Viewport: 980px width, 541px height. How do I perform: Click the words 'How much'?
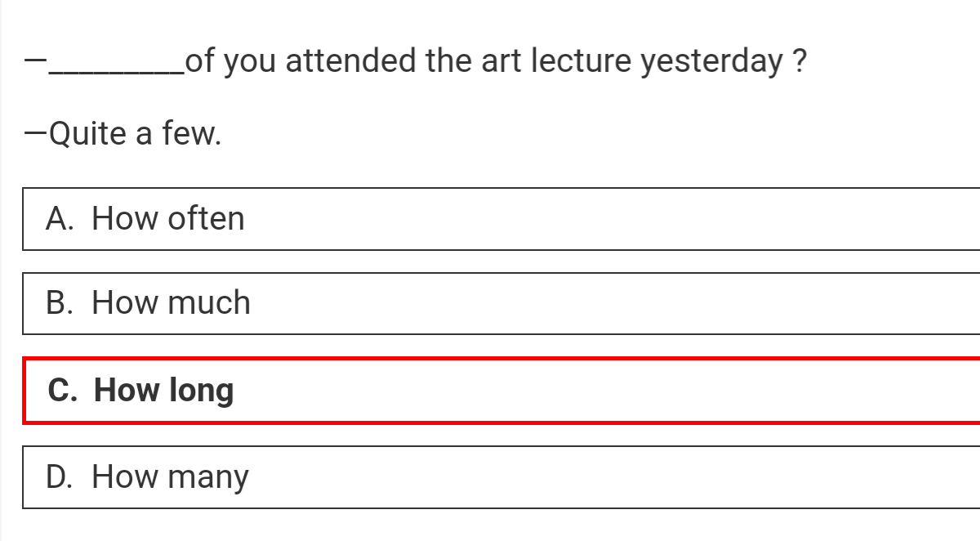click(171, 303)
